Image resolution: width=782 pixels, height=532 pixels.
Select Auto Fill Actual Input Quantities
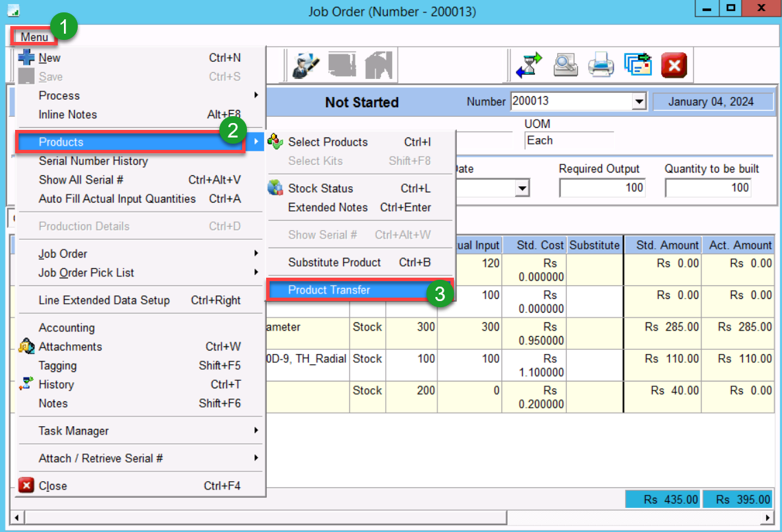click(117, 199)
